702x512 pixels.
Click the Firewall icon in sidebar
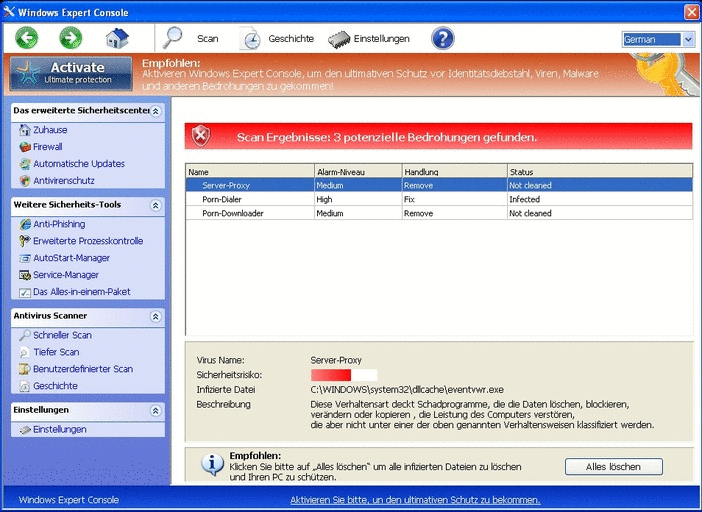pyautogui.click(x=25, y=147)
